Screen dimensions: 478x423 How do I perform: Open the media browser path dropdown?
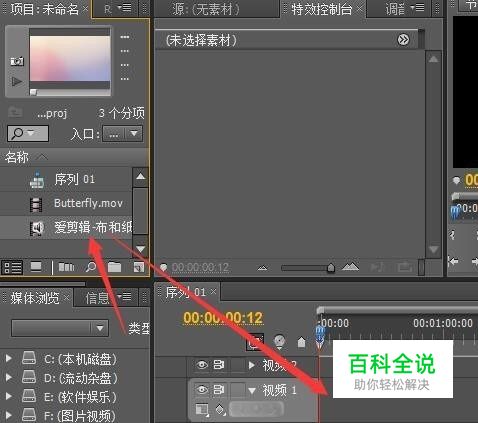(x=60, y=328)
